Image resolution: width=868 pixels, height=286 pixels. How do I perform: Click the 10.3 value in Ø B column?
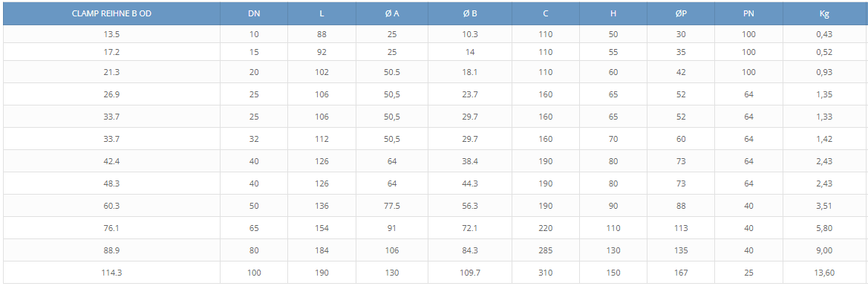coord(470,34)
